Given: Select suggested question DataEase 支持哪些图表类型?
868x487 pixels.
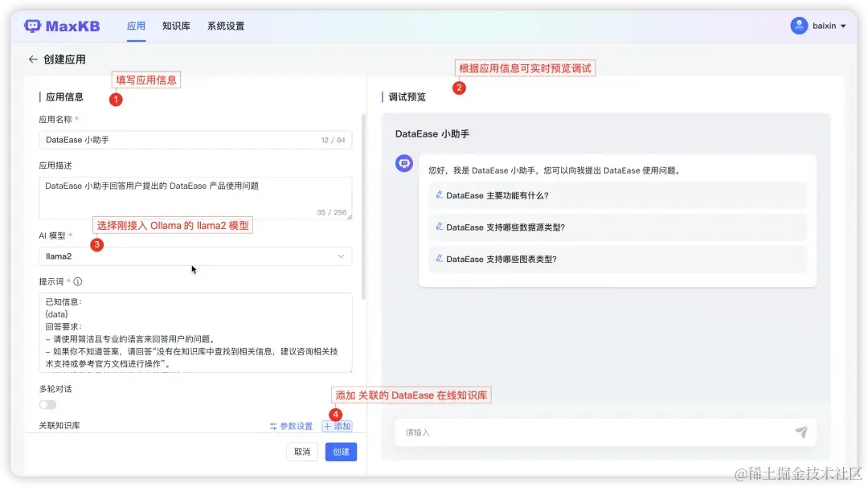Looking at the screenshot, I should point(617,259).
